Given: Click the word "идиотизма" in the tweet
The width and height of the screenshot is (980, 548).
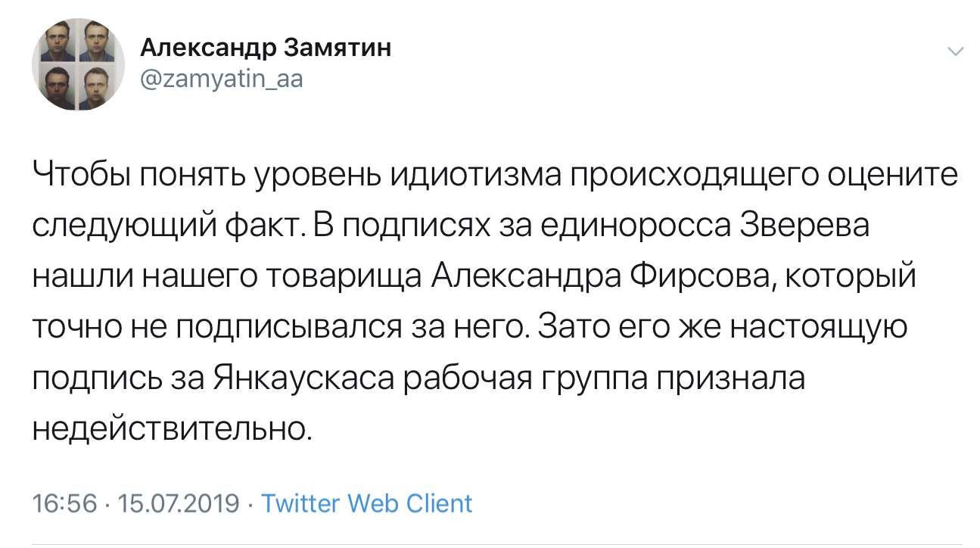Looking at the screenshot, I should (475, 177).
